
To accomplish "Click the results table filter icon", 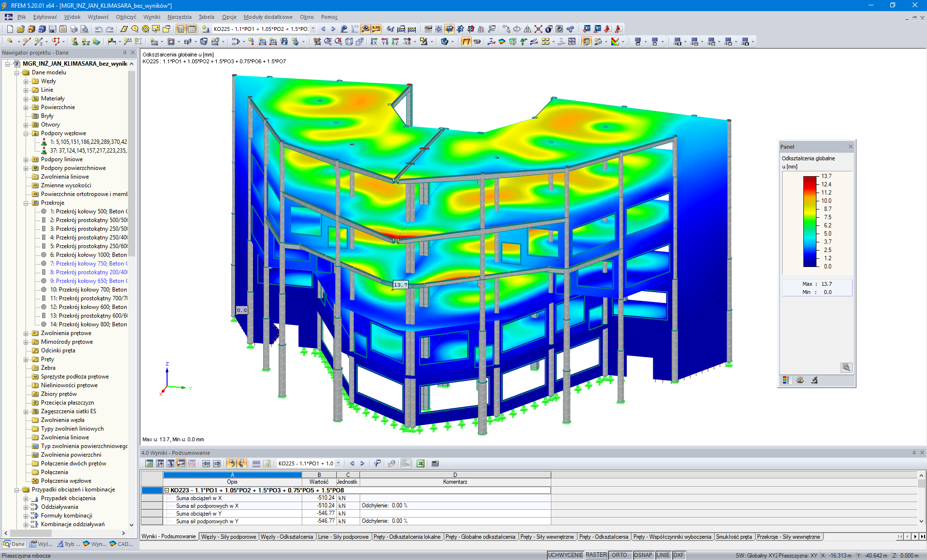I will (x=377, y=463).
